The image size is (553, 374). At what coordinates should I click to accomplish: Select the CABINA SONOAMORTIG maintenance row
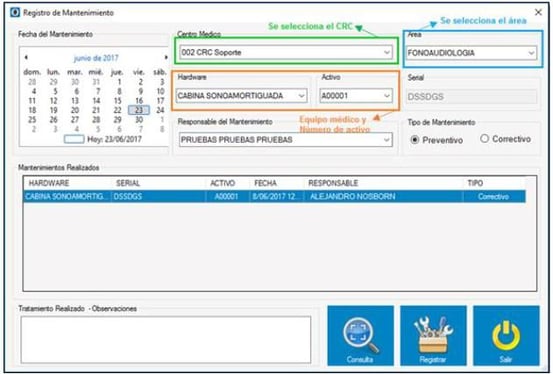tap(274, 197)
